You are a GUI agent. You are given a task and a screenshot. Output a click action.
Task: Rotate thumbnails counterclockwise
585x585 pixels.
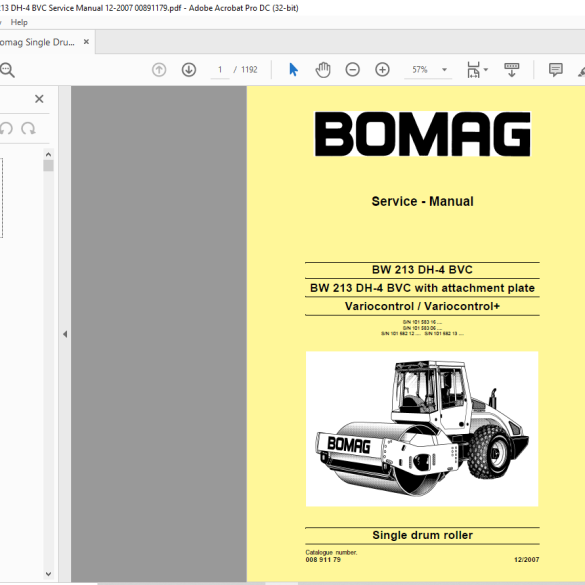(6, 128)
